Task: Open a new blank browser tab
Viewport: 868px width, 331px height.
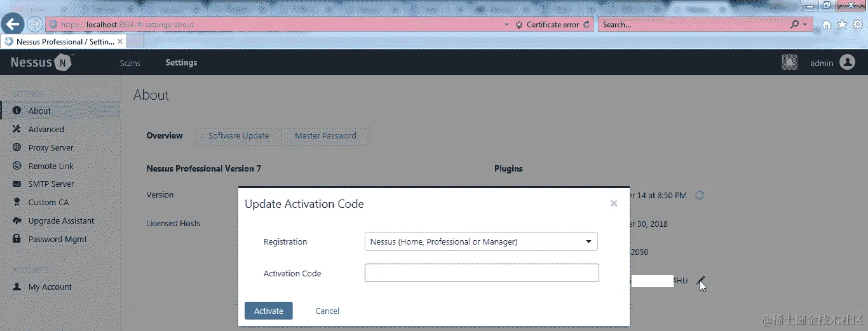Action: coord(136,41)
